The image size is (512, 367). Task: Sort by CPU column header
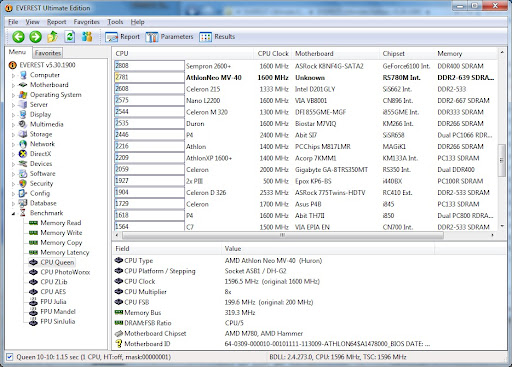click(x=183, y=53)
